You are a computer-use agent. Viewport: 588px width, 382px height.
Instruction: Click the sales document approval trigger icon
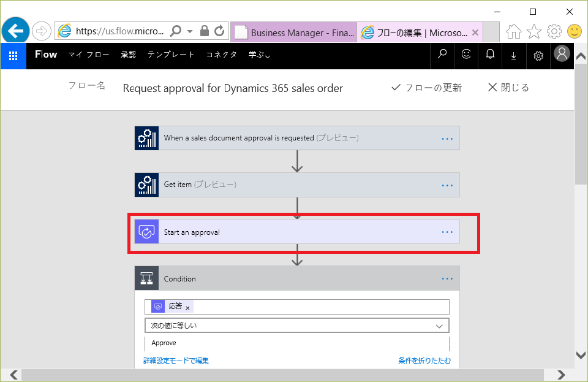[x=146, y=138]
